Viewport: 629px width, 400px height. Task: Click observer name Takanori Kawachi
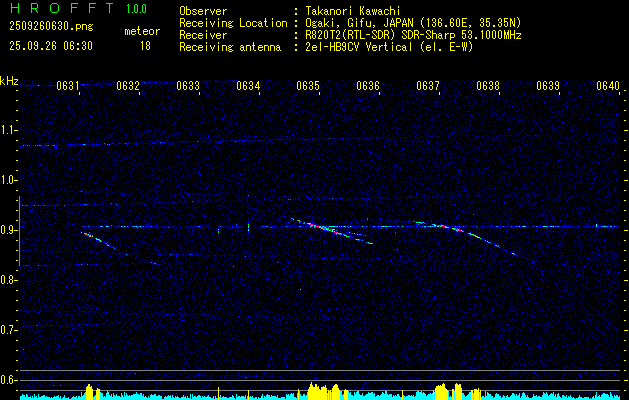coord(353,11)
